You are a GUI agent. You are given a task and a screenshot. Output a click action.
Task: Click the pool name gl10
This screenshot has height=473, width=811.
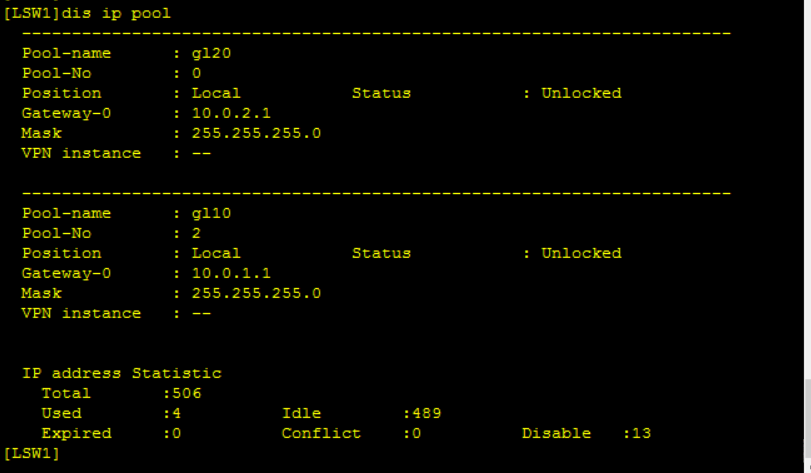pos(211,213)
